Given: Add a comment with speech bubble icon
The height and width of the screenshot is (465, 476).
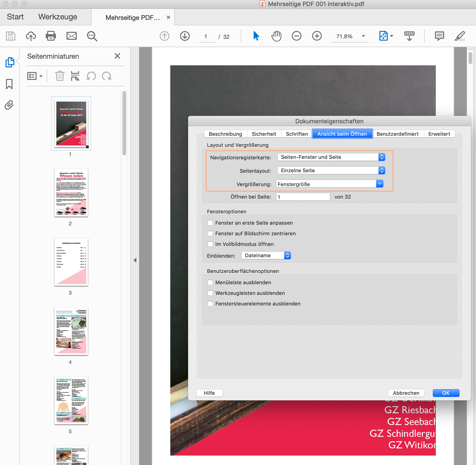Looking at the screenshot, I should pos(439,36).
